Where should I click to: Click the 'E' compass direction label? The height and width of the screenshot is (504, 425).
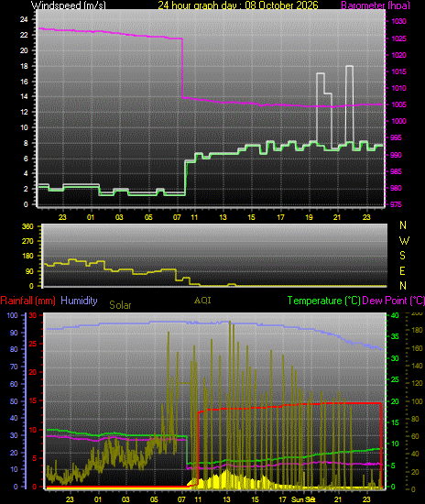tap(402, 271)
